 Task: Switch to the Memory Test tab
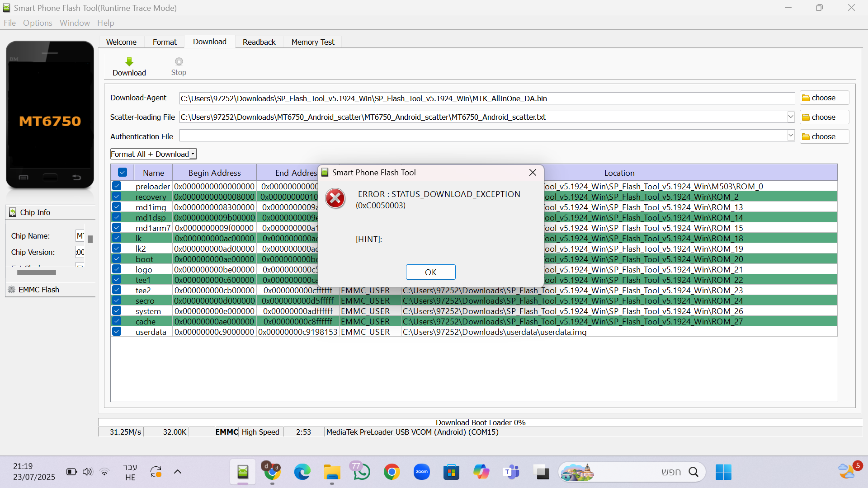tap(313, 42)
